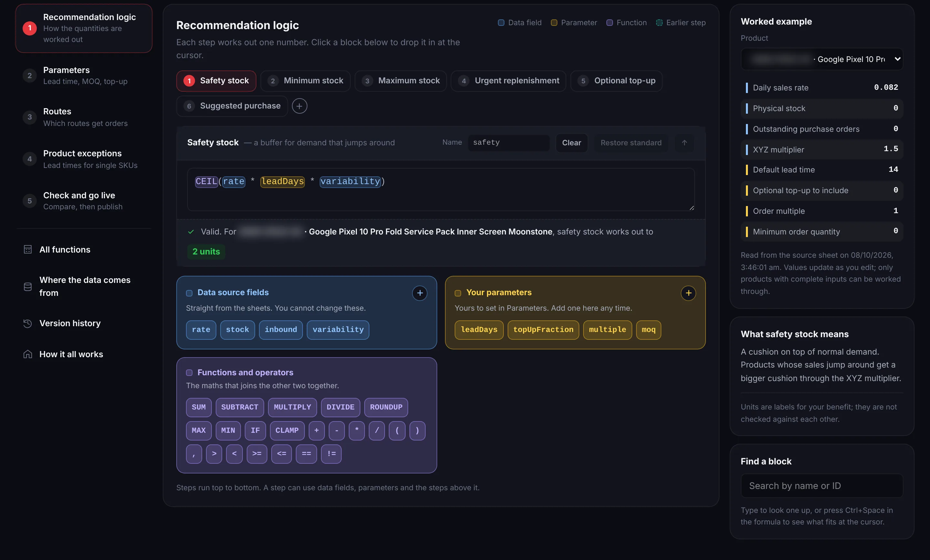
Task: Insert the not-equal != operator
Action: (331, 454)
